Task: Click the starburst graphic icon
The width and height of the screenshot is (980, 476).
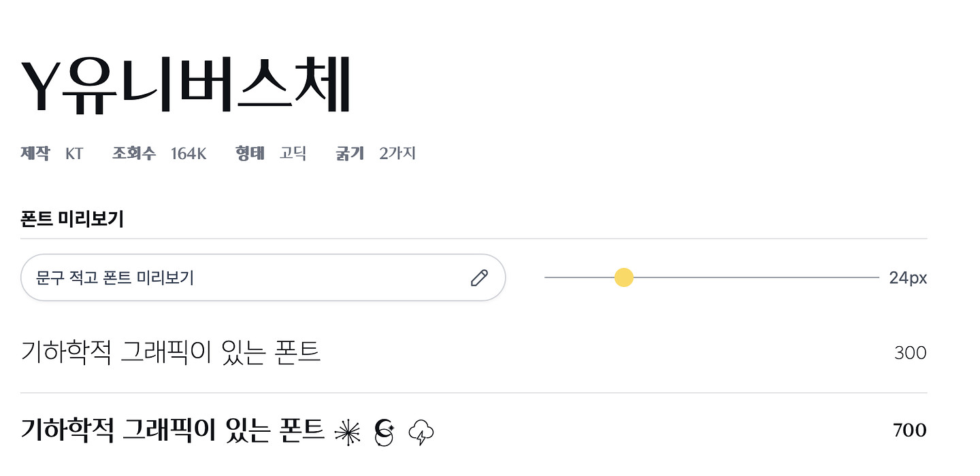Action: click(348, 432)
